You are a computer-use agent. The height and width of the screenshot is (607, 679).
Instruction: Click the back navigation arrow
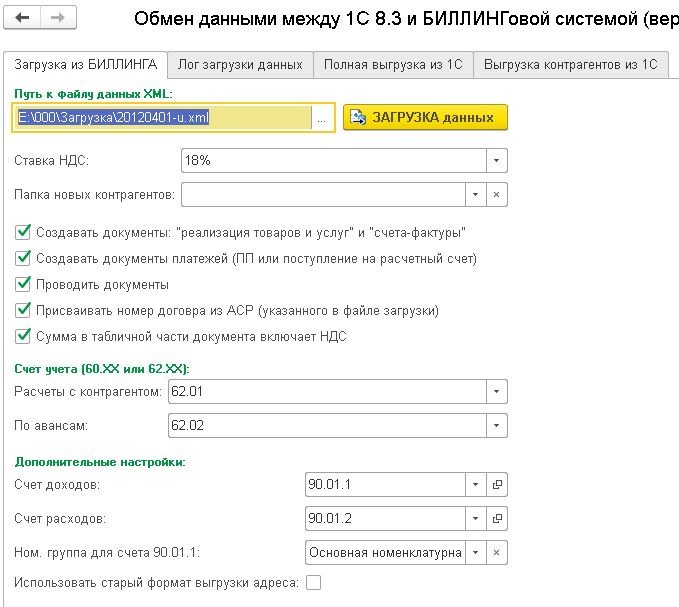pyautogui.click(x=24, y=18)
